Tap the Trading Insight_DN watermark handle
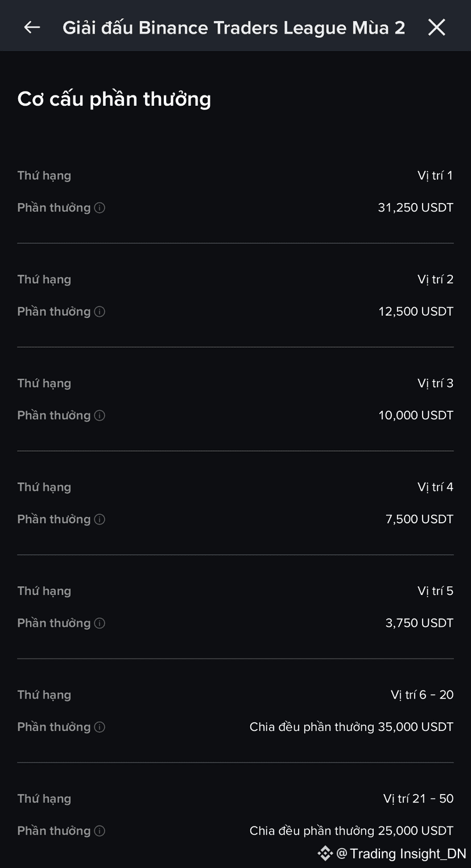The width and height of the screenshot is (471, 868). pyautogui.click(x=402, y=853)
